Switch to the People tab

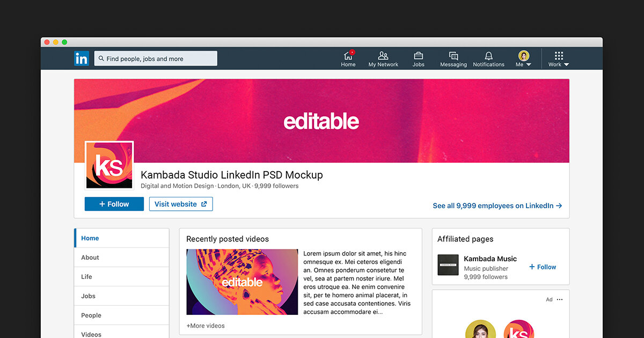[91, 315]
